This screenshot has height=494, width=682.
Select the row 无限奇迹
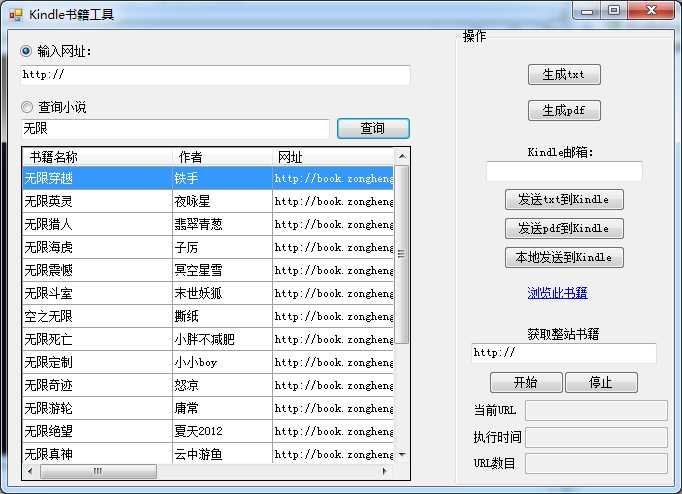click(208, 386)
